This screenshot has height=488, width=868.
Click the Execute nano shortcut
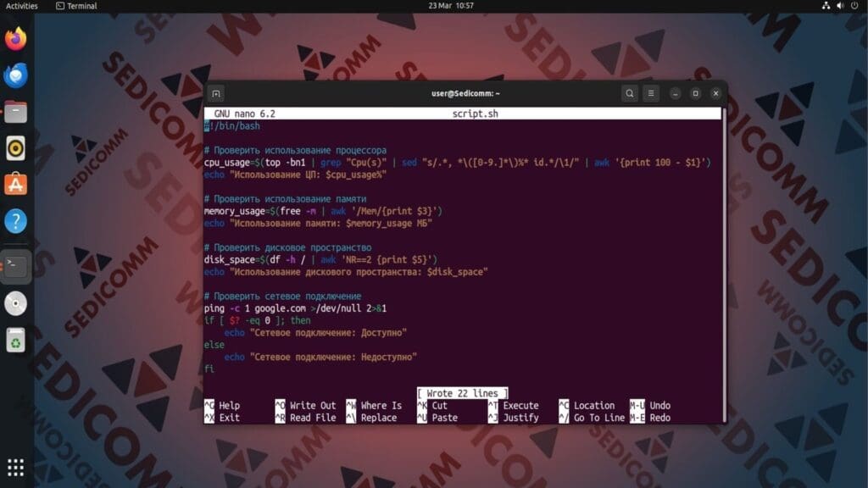tap(518, 405)
